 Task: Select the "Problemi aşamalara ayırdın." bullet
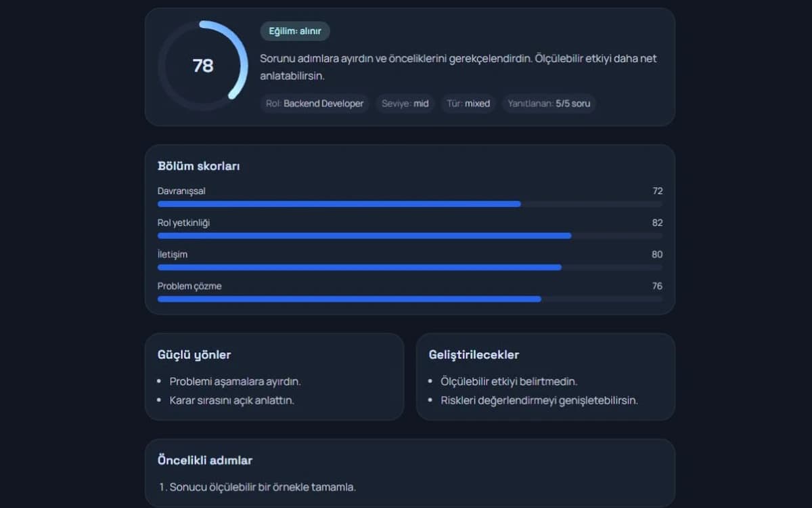(x=235, y=382)
